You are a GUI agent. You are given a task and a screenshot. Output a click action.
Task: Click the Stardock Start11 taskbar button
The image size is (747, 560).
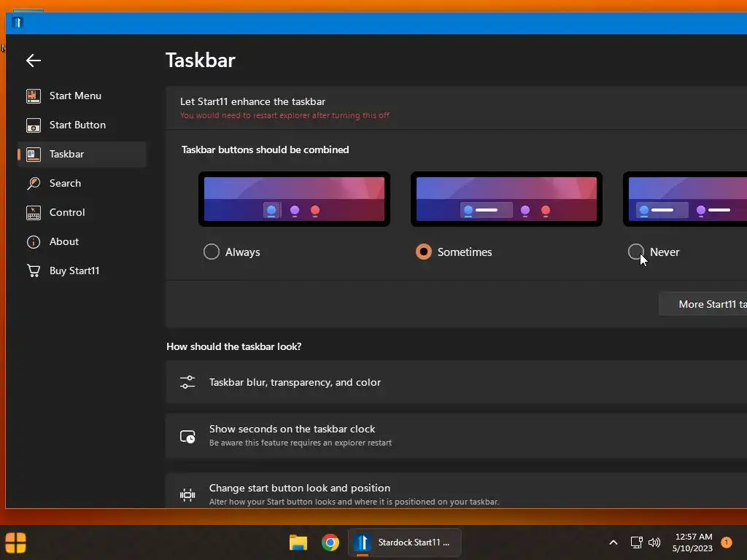[404, 542]
